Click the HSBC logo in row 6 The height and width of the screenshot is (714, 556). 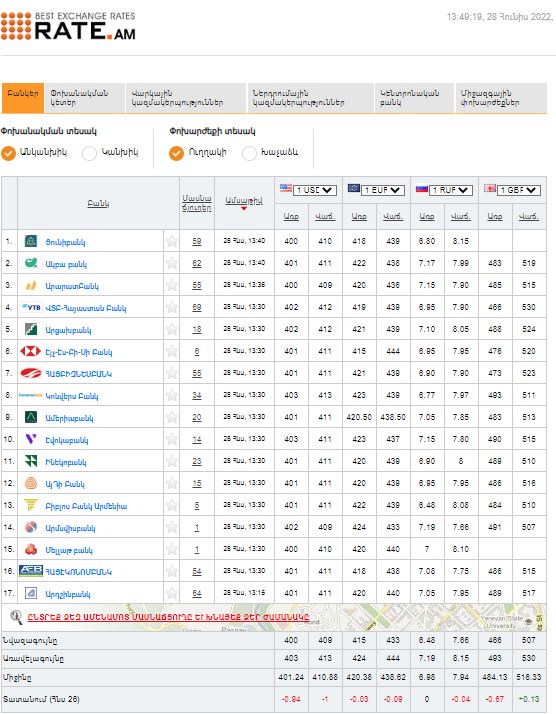click(31, 352)
